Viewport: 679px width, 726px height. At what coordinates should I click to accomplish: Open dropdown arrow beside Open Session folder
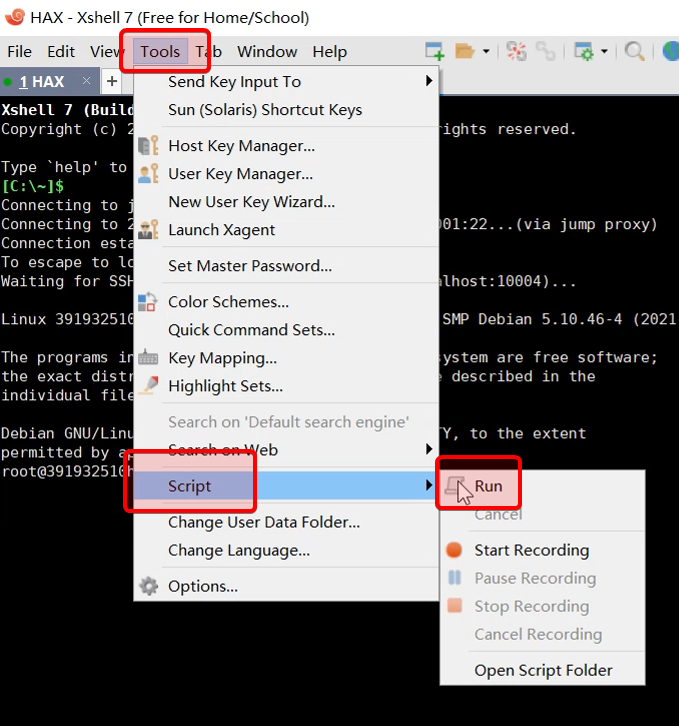pyautogui.click(x=486, y=51)
